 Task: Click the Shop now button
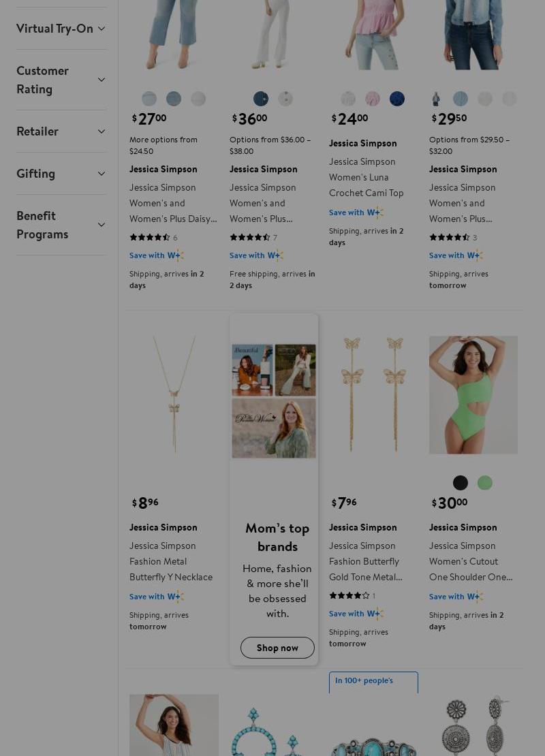pos(277,648)
